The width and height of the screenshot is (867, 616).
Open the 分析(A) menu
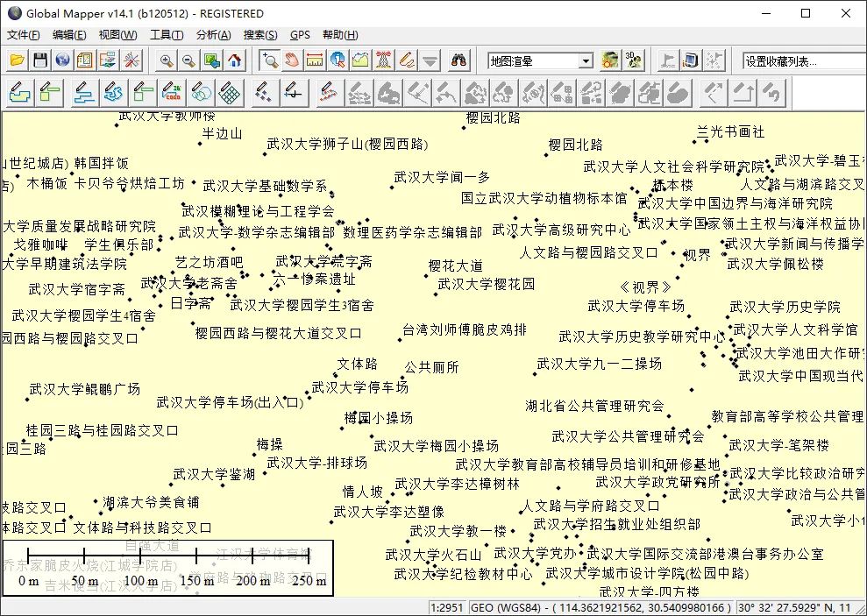(213, 35)
